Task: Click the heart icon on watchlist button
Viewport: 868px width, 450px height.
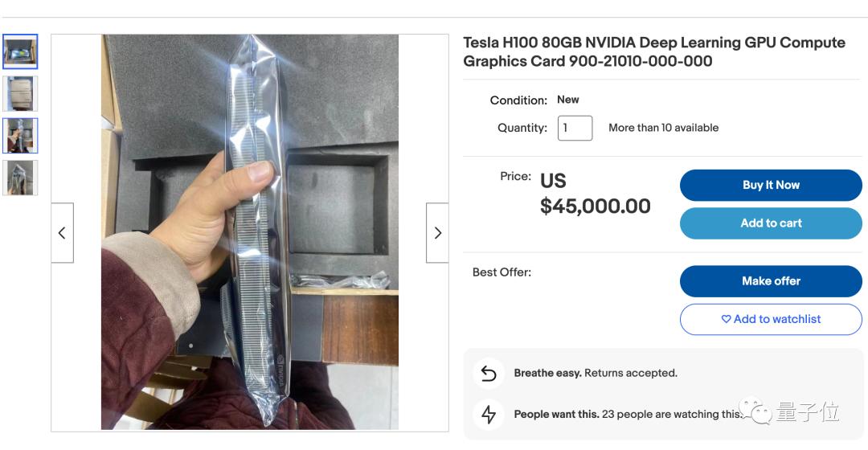Action: 726,319
